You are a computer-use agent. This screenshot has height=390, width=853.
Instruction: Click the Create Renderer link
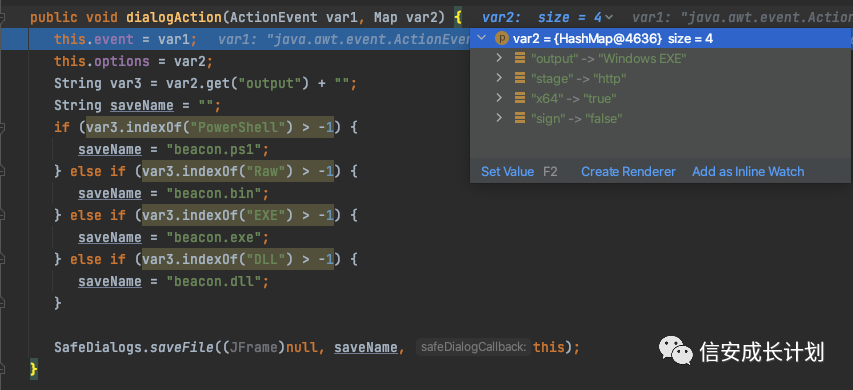click(628, 172)
